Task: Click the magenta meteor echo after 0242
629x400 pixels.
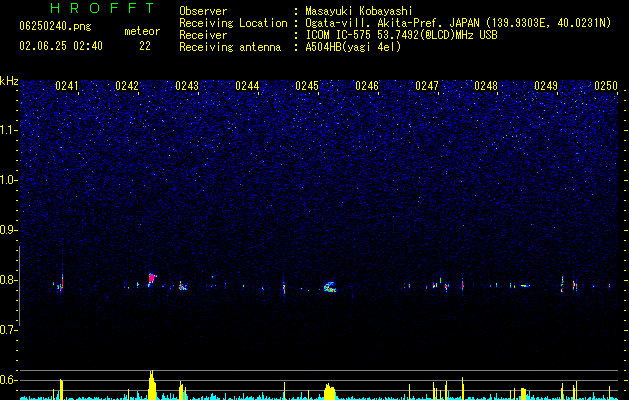Action: (152, 279)
